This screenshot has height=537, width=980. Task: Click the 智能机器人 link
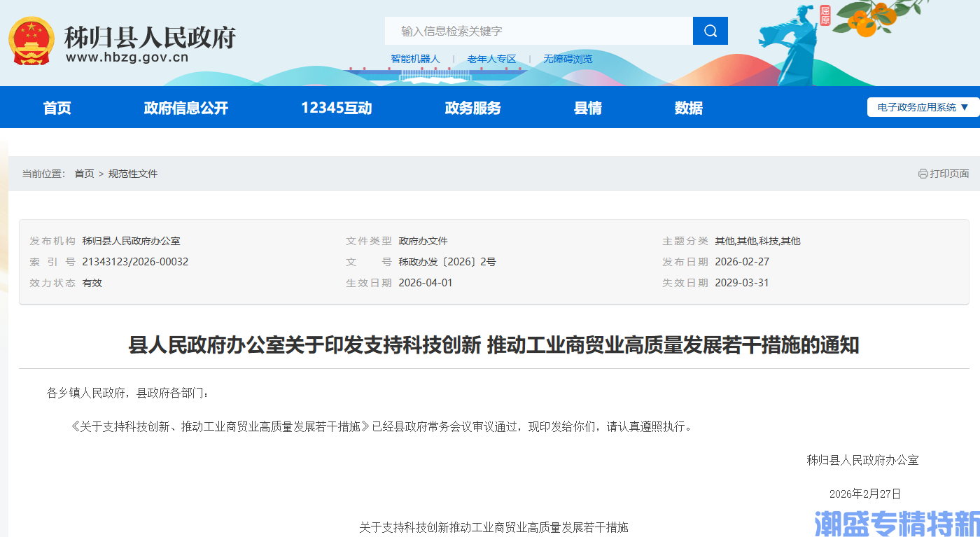click(414, 59)
